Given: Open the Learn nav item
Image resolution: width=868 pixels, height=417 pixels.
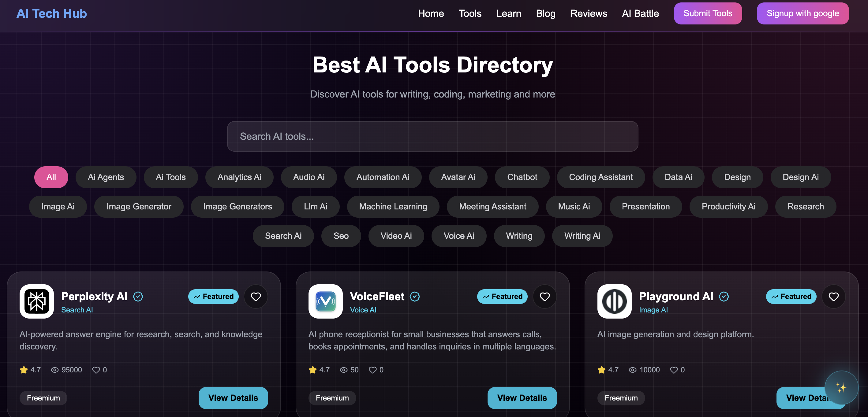Looking at the screenshot, I should click(508, 13).
